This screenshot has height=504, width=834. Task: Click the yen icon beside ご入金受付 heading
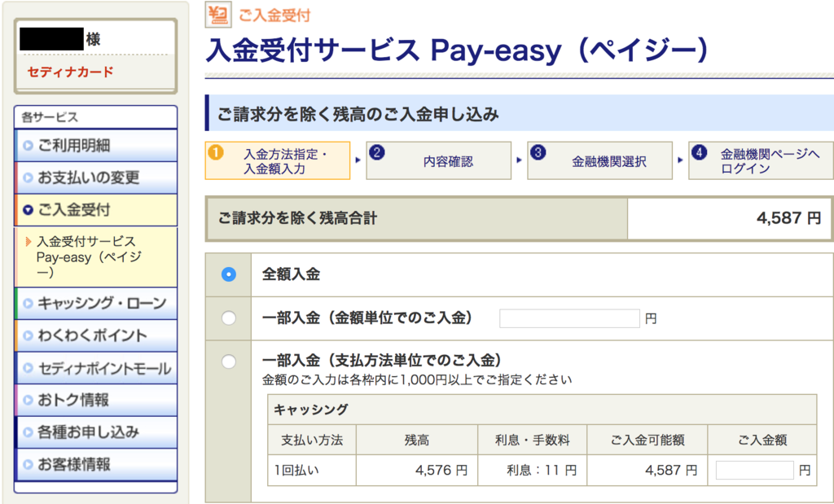tap(218, 15)
